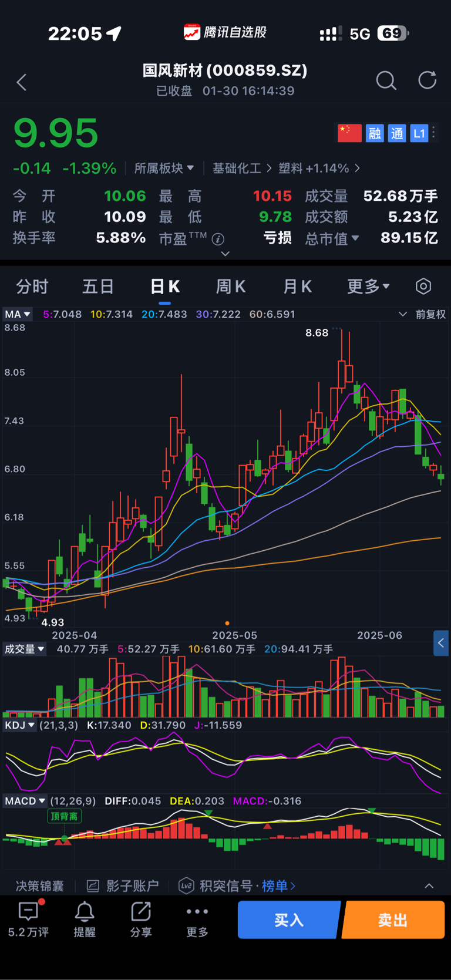Image resolution: width=451 pixels, height=980 pixels.
Task: Tap the 融 margin trading badge
Action: point(375,133)
